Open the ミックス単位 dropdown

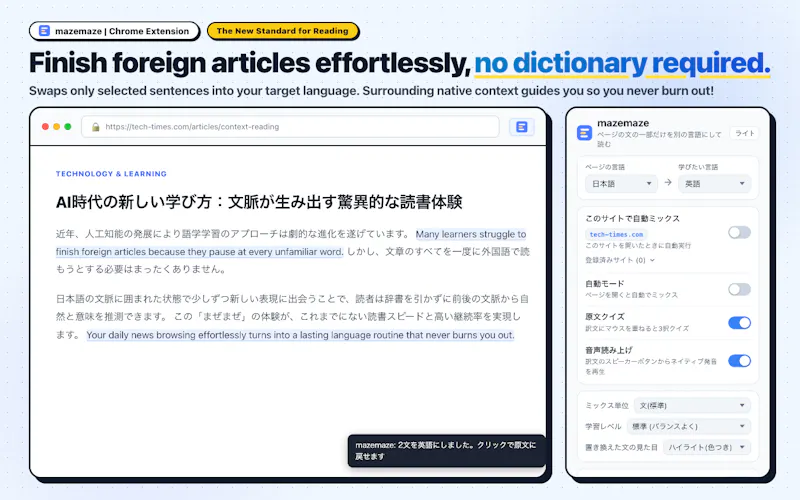[x=692, y=406]
